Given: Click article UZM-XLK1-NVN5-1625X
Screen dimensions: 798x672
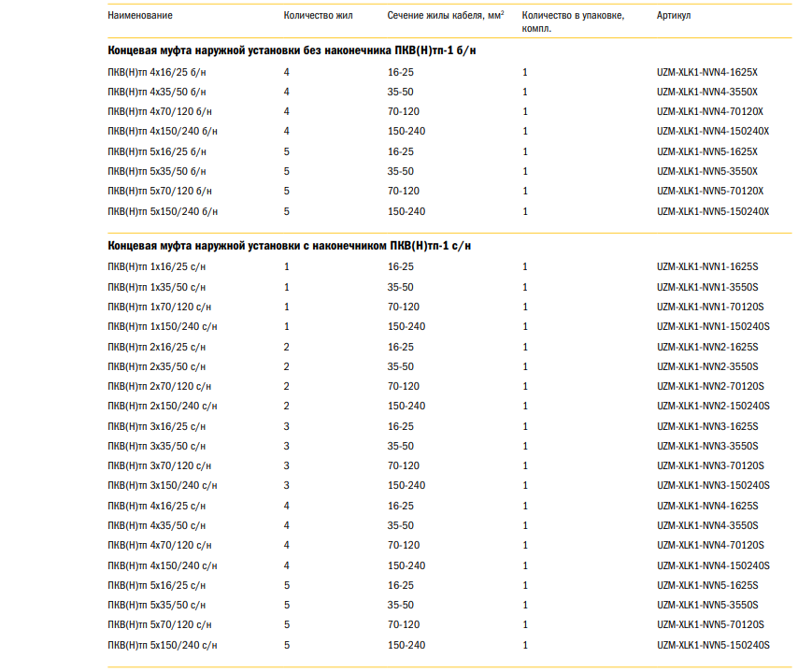Looking at the screenshot, I should (707, 151).
